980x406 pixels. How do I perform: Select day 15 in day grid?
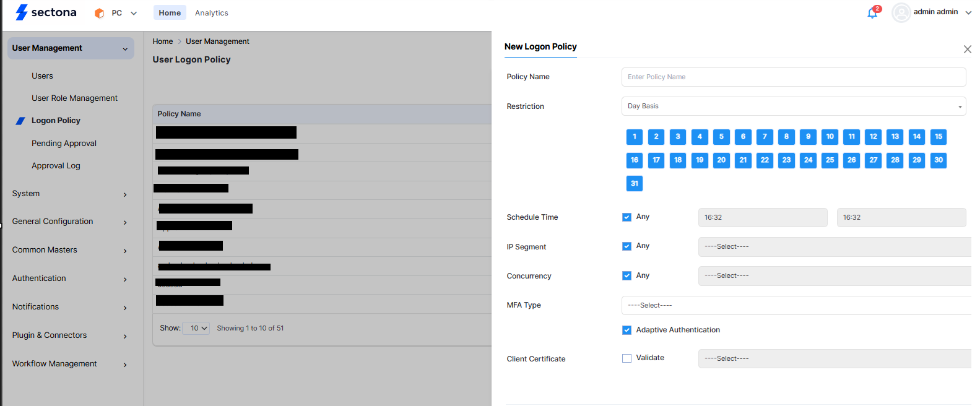[938, 137]
